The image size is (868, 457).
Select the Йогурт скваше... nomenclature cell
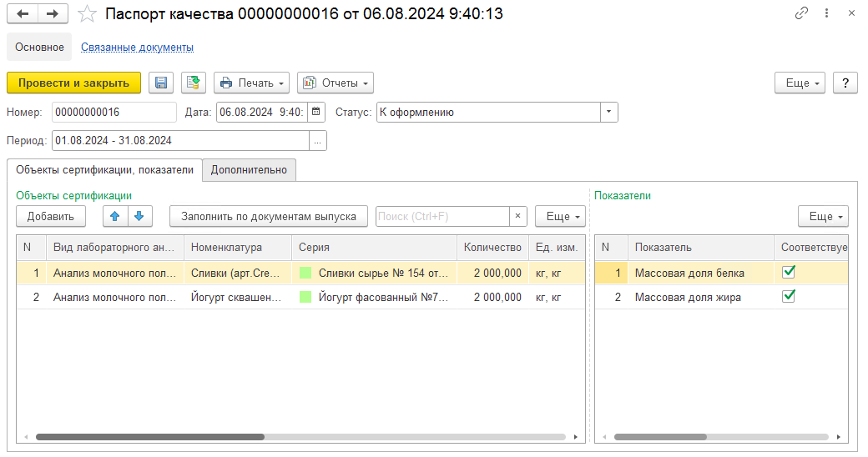[238, 297]
